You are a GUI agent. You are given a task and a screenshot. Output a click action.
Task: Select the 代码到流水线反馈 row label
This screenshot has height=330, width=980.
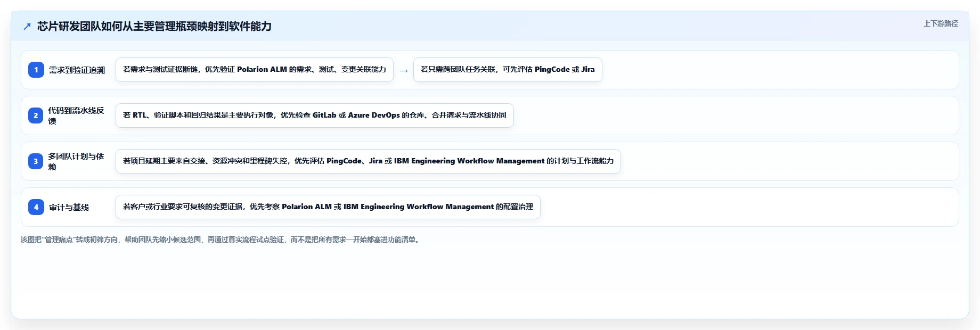tap(77, 115)
